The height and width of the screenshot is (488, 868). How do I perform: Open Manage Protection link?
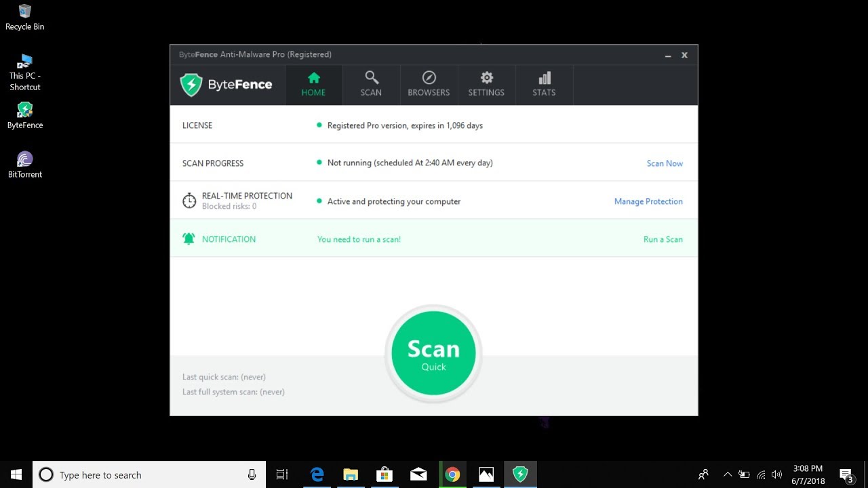tap(648, 201)
